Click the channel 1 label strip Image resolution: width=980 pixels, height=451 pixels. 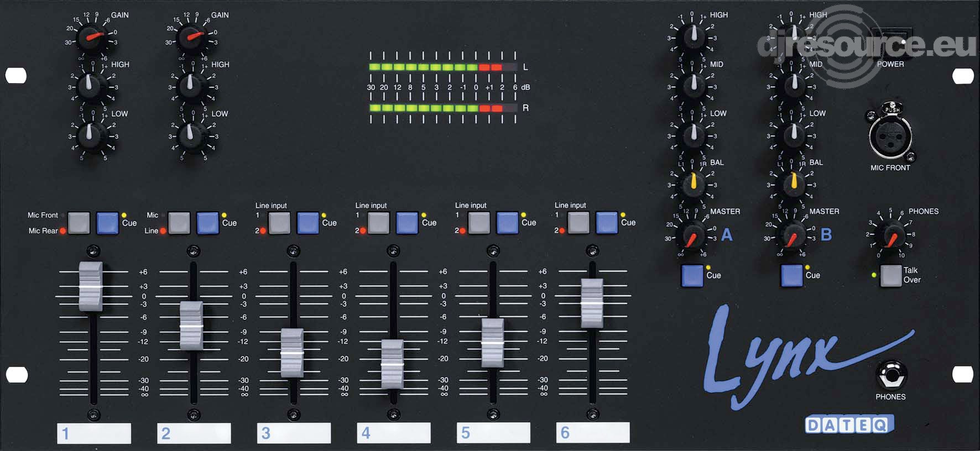pos(94,433)
